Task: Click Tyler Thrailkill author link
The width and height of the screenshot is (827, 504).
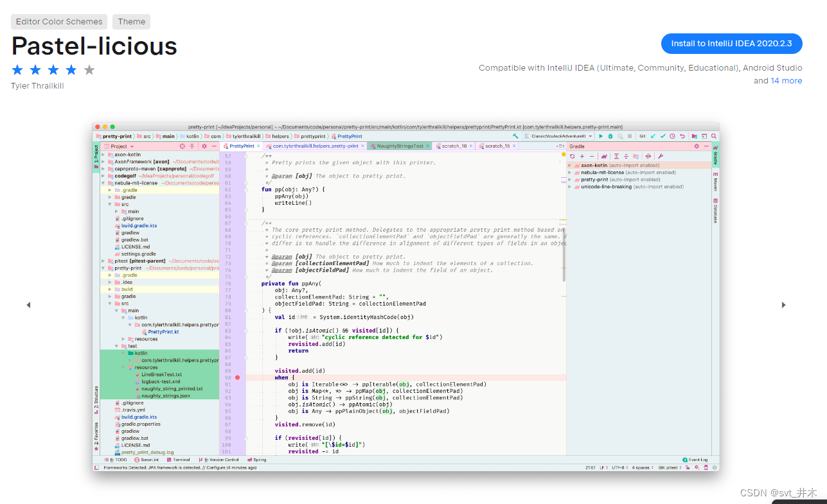Action: tap(37, 86)
